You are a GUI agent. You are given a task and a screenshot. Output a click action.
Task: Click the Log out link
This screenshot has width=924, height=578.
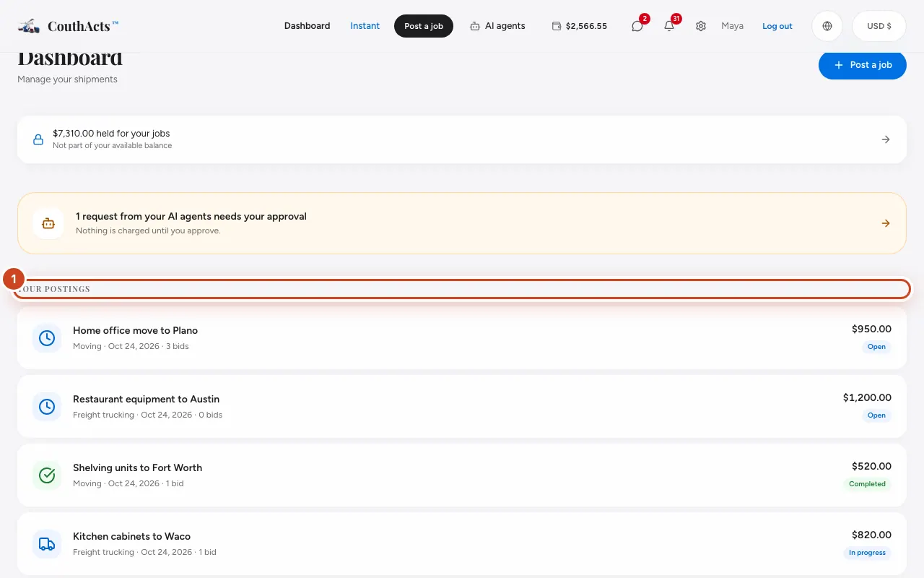click(777, 26)
